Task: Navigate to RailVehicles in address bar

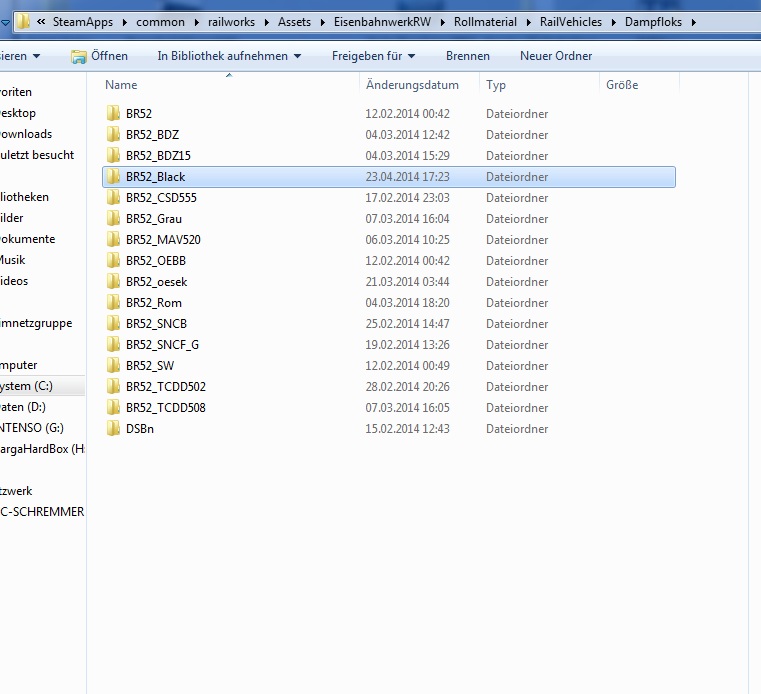Action: (571, 22)
